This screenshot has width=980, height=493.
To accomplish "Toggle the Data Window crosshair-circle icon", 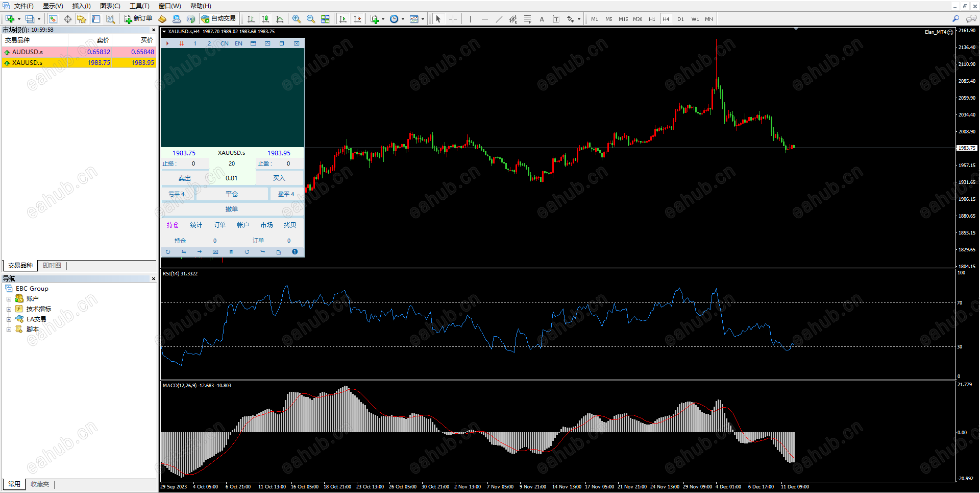I will click(x=67, y=19).
